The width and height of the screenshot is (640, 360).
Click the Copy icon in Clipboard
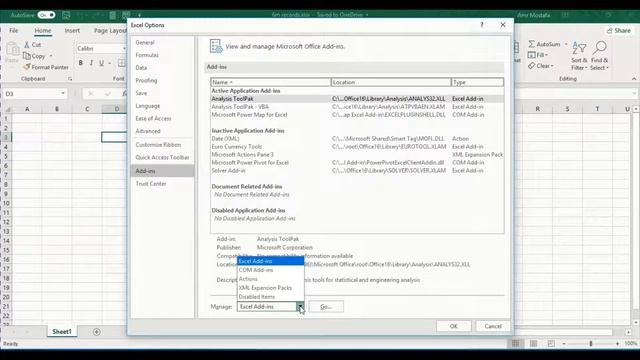click(x=27, y=56)
